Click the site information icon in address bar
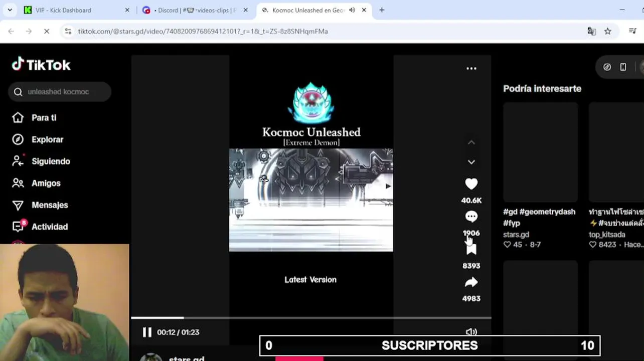644x361 pixels. [68, 31]
